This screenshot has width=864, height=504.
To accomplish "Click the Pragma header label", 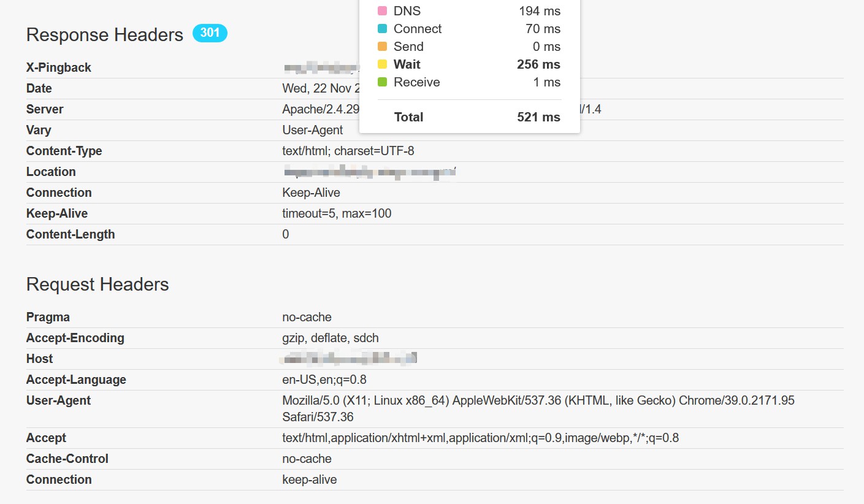I will (48, 317).
